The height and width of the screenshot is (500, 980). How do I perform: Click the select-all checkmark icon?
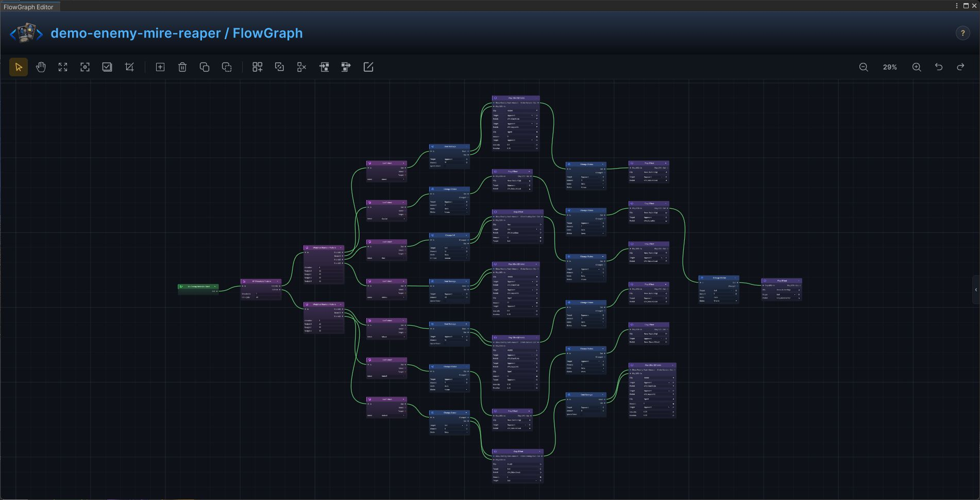coord(107,67)
